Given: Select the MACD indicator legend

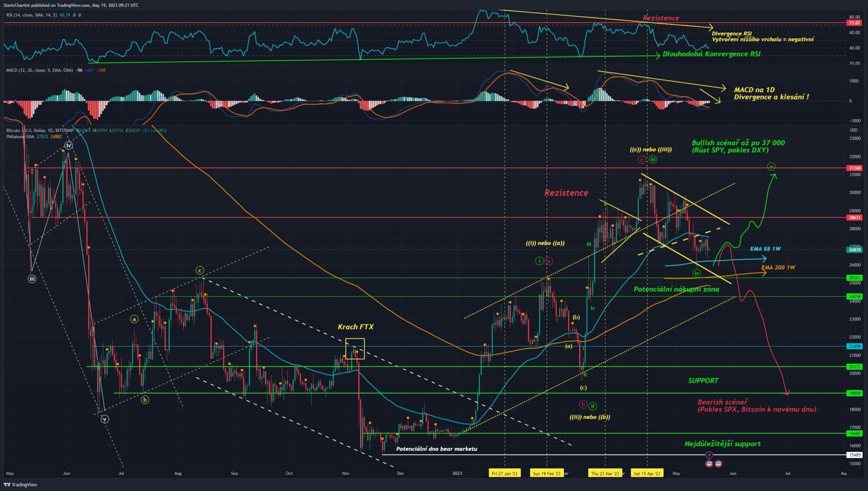Looking at the screenshot, I should 56,70.
